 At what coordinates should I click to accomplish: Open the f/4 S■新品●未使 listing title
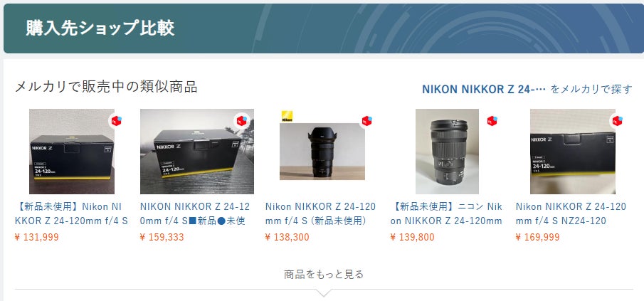coord(195,213)
